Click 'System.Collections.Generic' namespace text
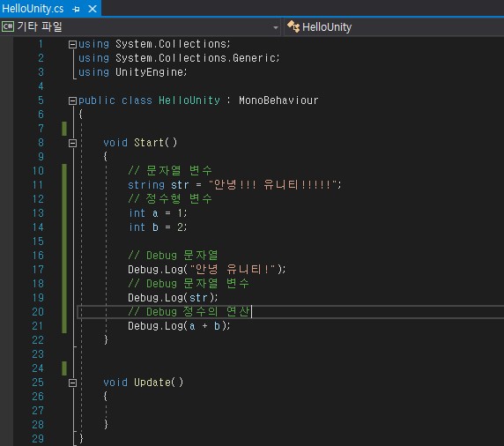 [x=196, y=58]
